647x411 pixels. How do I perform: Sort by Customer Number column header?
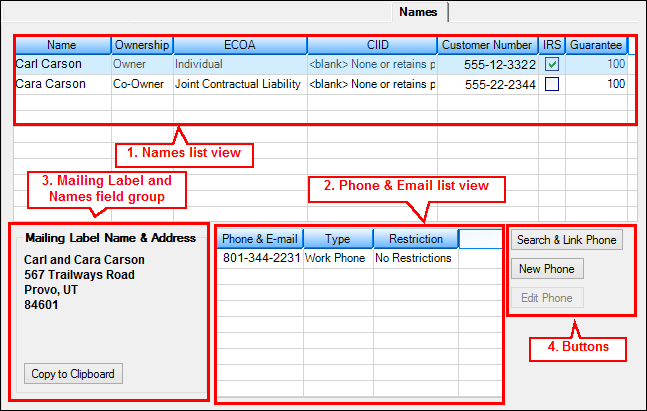(x=487, y=45)
